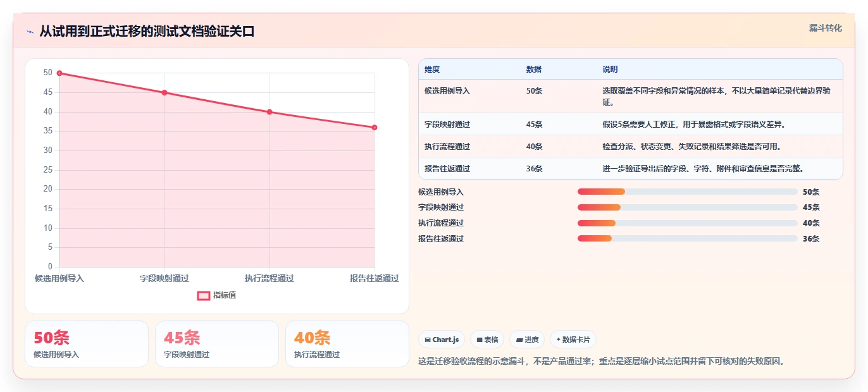Click the 候选用例导入 x-axis label

click(59, 278)
